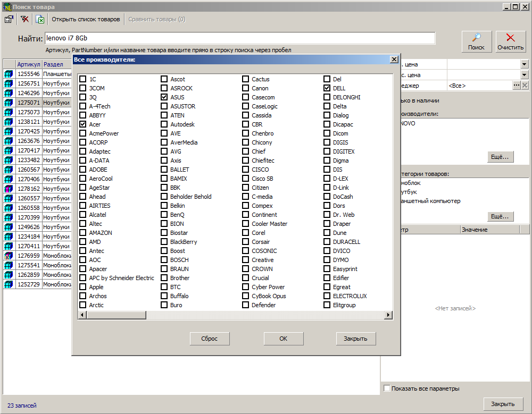Click the pink icon of row 1278162

tap(9, 189)
